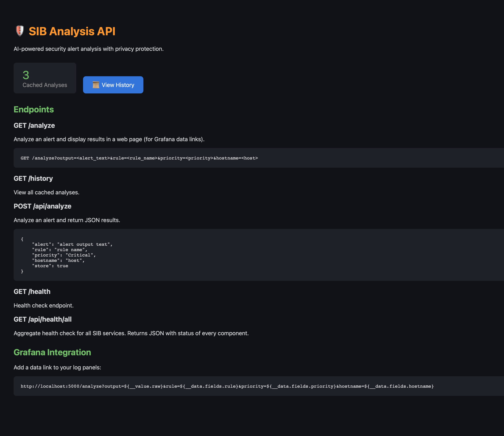Click the Grafana data links description text
Image resolution: width=504 pixels, height=436 pixels.
tap(109, 139)
